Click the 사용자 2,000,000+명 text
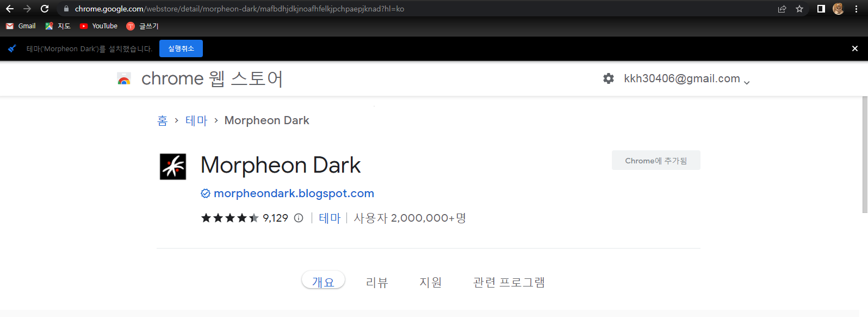Viewport: 868px width, 317px height. pyautogui.click(x=410, y=218)
